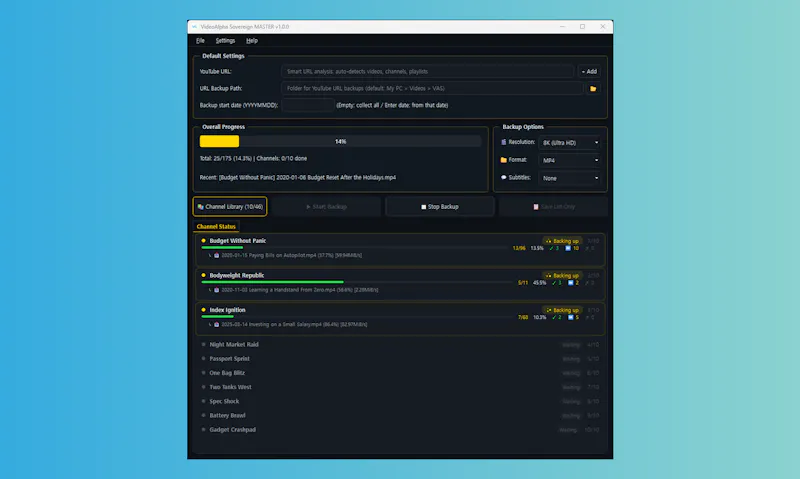Click the file icon next to Investing on a Small Salary.mp4
This screenshot has width=800, height=479.
[x=216, y=324]
